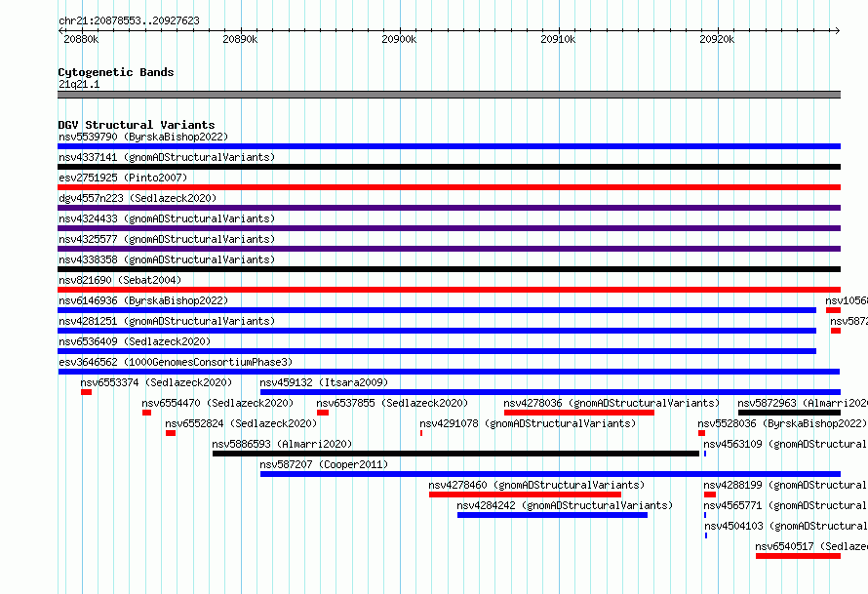
Task: Click the long black bar under nsv5886593
Action: (x=456, y=454)
